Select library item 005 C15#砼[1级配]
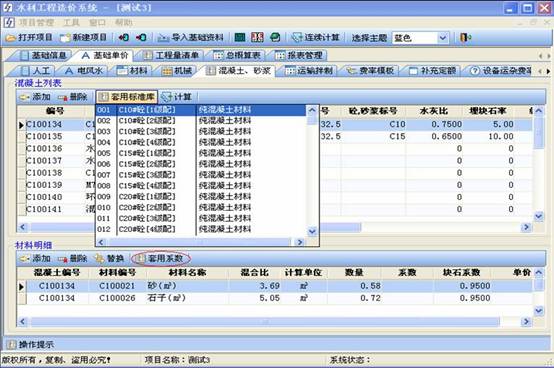Viewport: 554px width, 368px height. point(201,153)
